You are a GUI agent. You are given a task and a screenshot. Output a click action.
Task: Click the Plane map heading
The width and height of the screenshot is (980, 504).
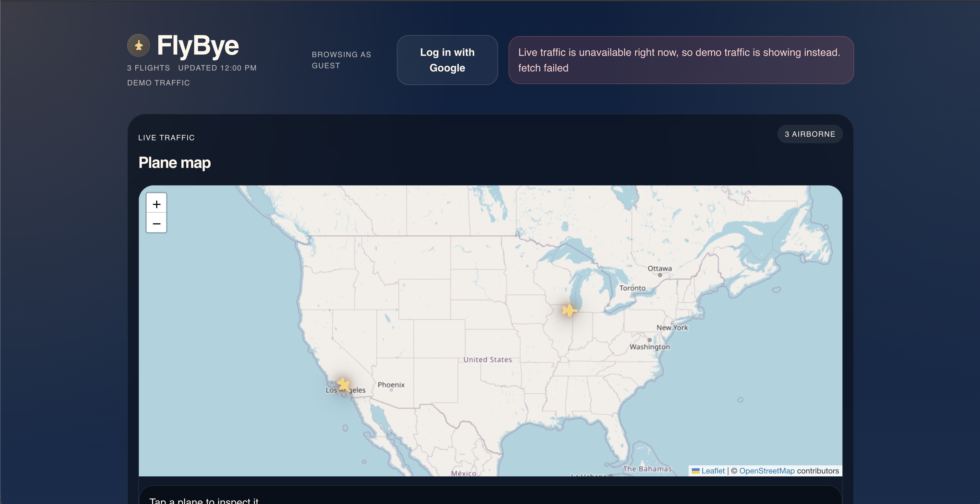click(x=174, y=163)
